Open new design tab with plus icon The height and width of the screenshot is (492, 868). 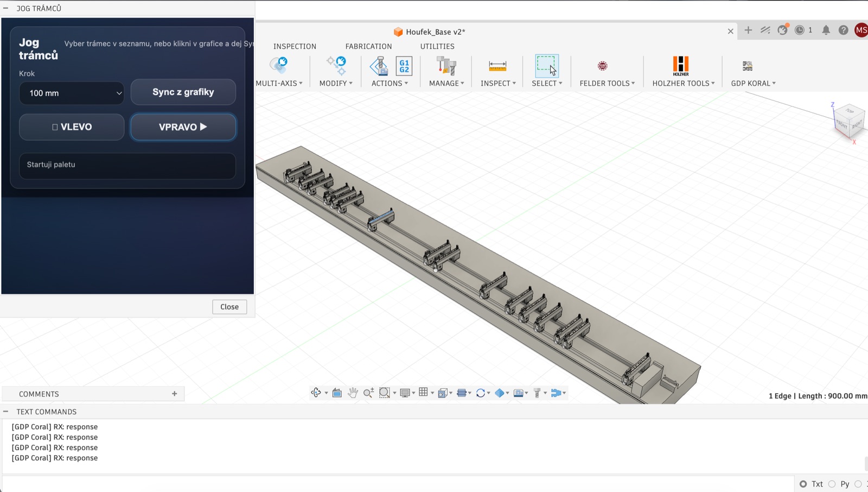[x=748, y=30]
